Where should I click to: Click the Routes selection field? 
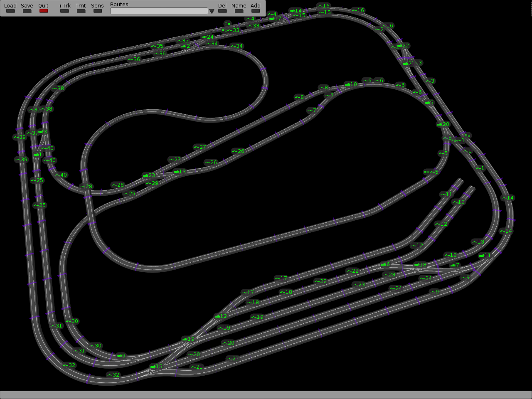point(159,11)
